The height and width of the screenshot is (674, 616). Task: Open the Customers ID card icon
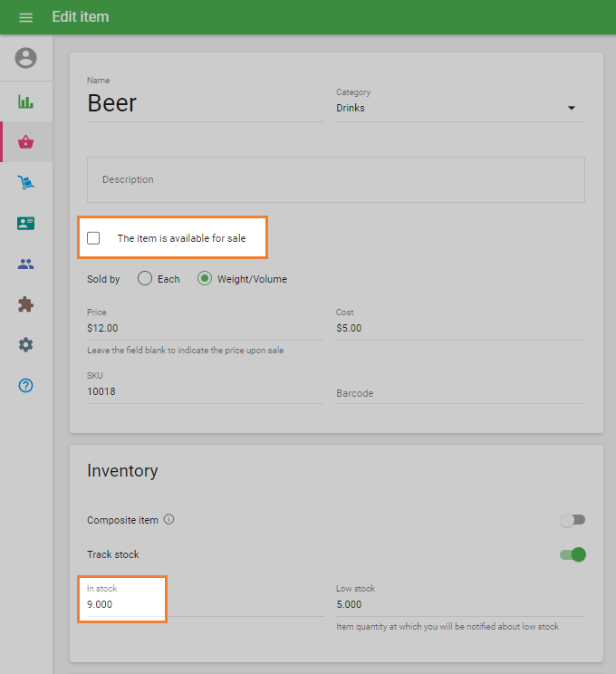[26, 223]
